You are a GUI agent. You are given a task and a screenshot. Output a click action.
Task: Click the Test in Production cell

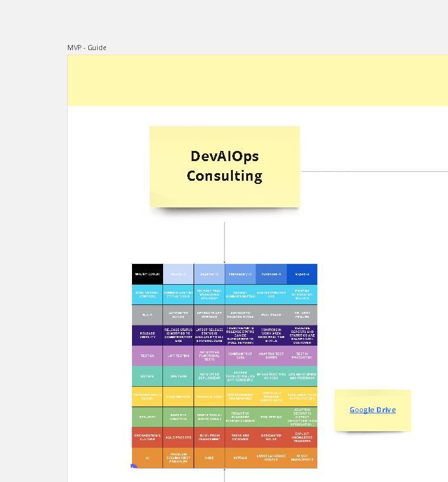302,356
